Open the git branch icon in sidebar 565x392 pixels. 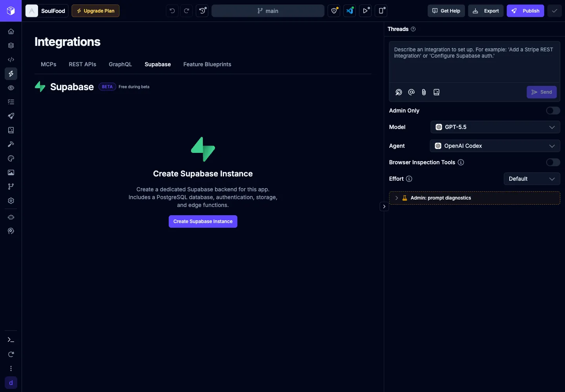(x=11, y=187)
